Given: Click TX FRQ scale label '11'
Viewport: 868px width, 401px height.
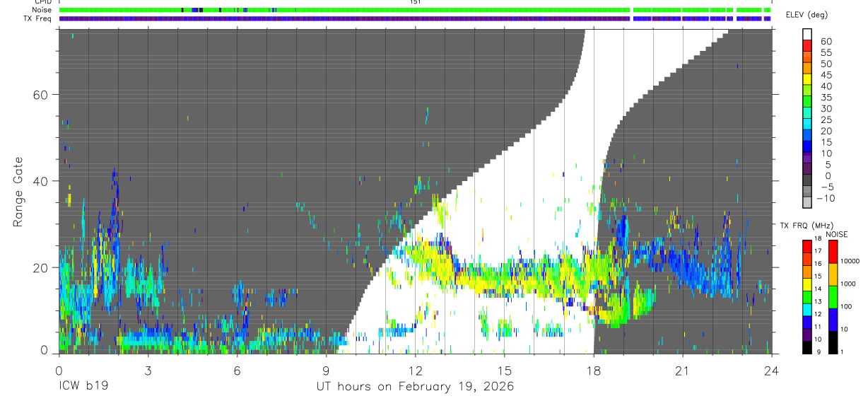Looking at the screenshot, I should pyautogui.click(x=818, y=327).
